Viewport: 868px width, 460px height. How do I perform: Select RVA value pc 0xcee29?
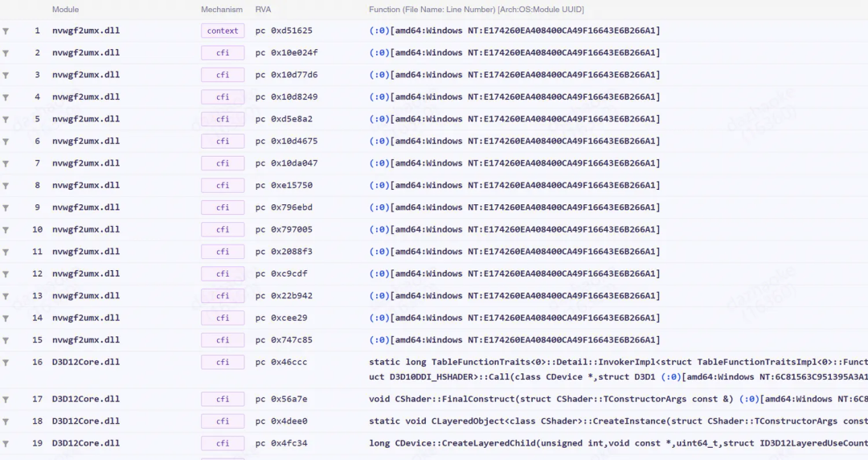pyautogui.click(x=281, y=318)
